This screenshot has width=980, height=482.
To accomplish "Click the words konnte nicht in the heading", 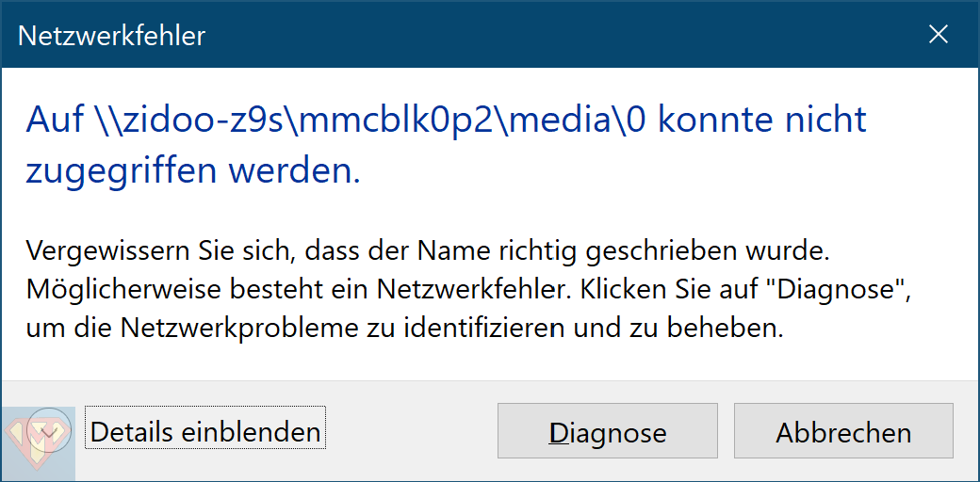I will coord(762,120).
